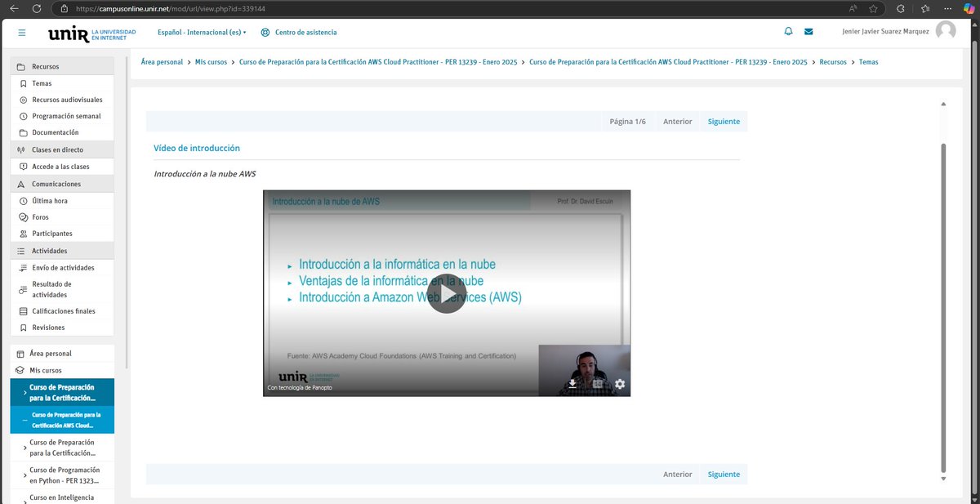Click the Vídeo de introducción heading

[197, 149]
